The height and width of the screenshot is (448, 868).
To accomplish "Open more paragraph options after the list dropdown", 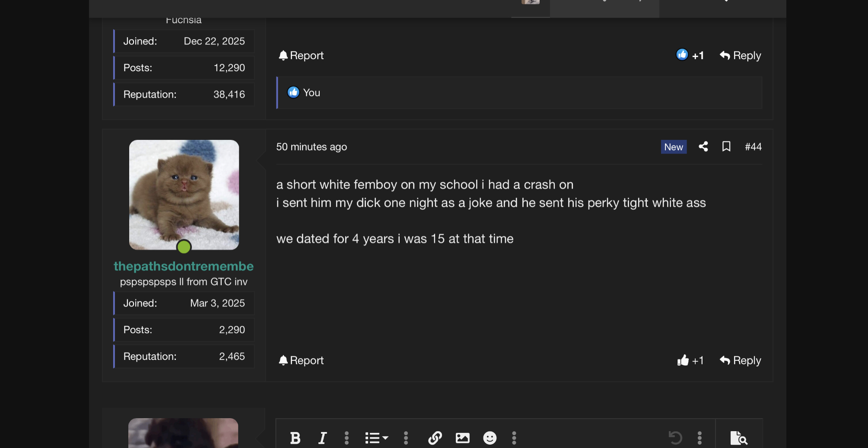I will (x=406, y=438).
